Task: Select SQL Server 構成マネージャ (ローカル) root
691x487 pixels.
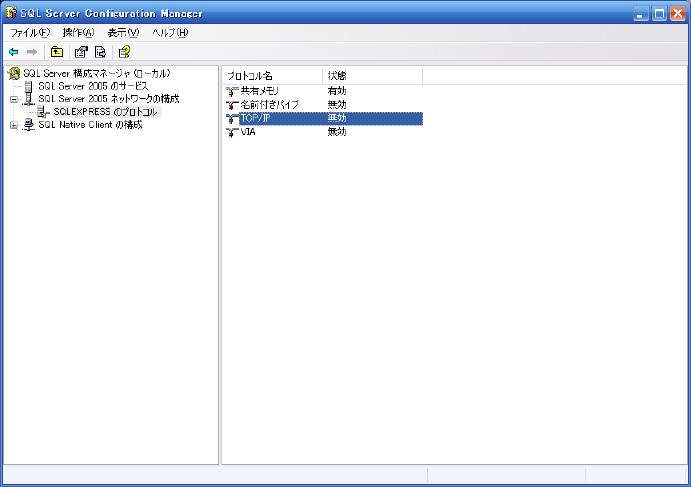Action: point(97,73)
